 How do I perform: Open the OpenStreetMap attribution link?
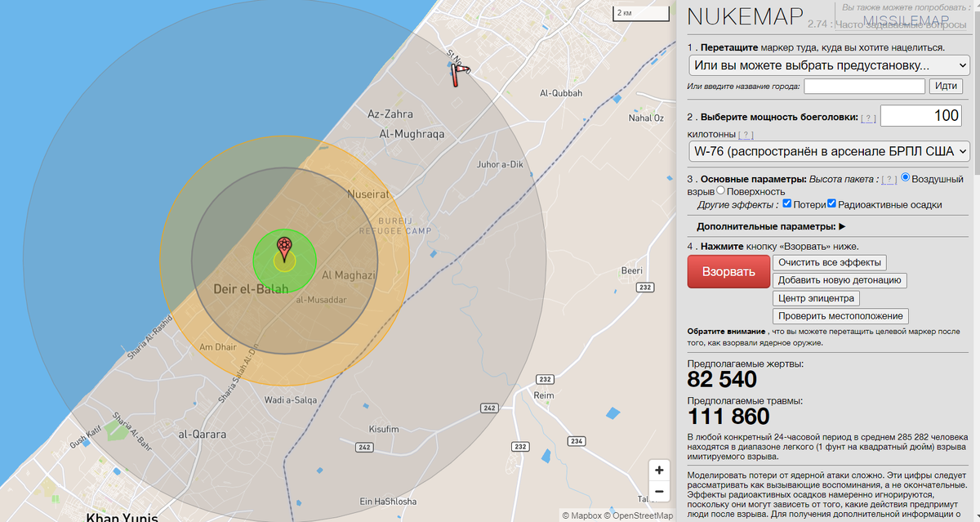tap(638, 515)
